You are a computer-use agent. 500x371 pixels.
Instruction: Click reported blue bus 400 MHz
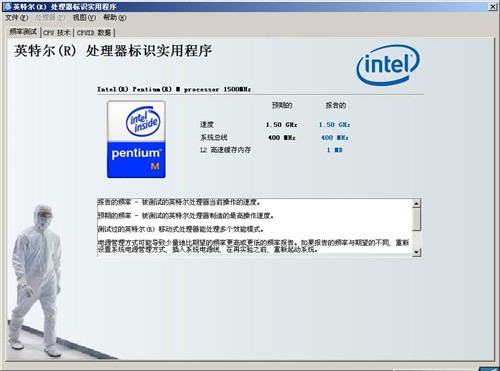(335, 137)
